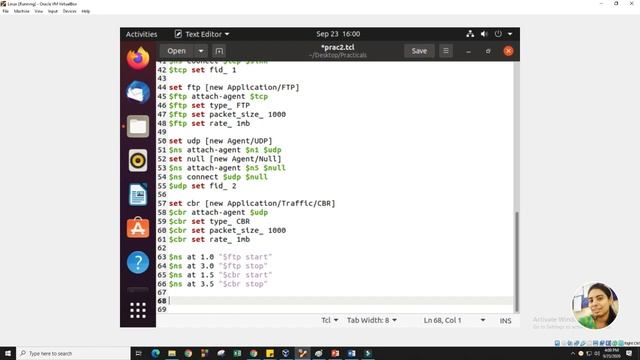
Task: Show Applications grid in the dock
Action: [138, 310]
